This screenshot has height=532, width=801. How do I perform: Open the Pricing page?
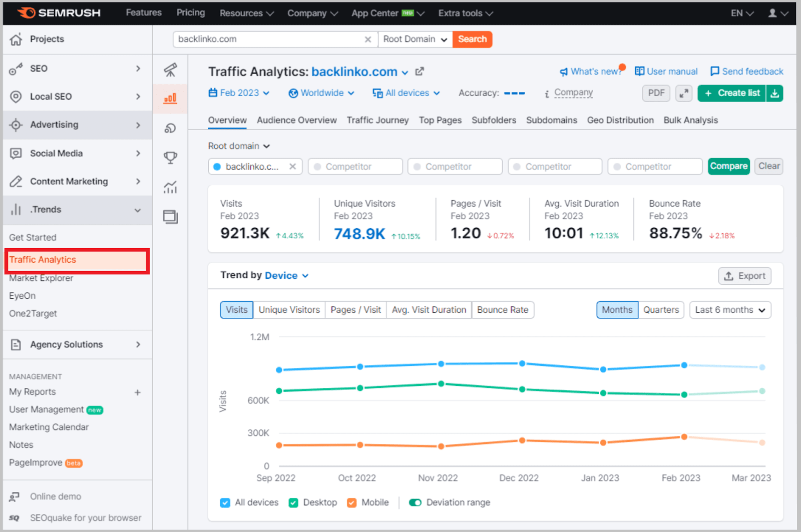(191, 13)
